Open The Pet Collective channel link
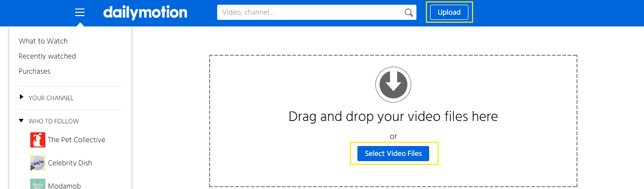The image size is (644, 189). tap(76, 140)
